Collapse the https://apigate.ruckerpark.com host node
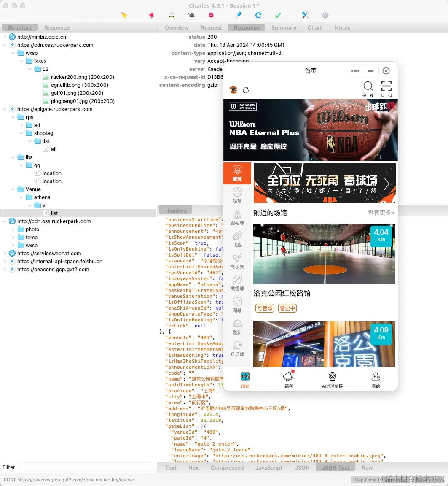Viewport: 448px width, 486px height. tap(5, 109)
